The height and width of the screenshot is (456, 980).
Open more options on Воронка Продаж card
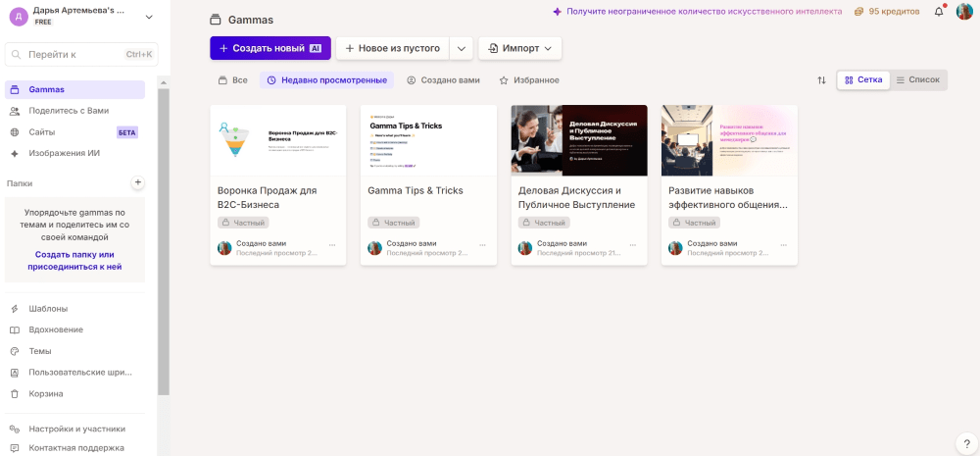pyautogui.click(x=332, y=245)
